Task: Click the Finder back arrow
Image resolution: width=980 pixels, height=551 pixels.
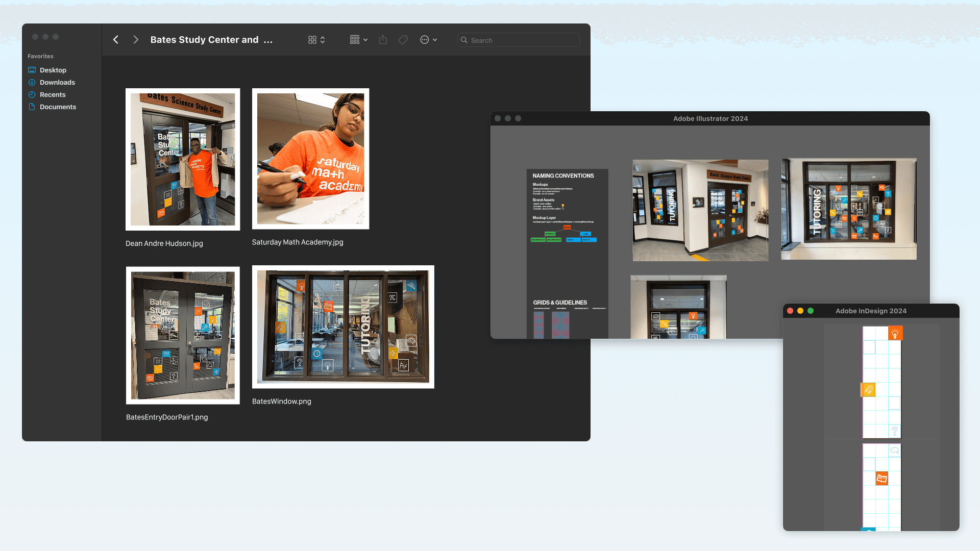Action: click(116, 40)
